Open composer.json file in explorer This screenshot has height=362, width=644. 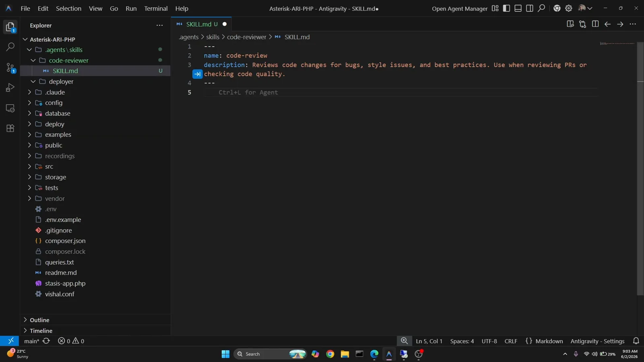(65, 241)
